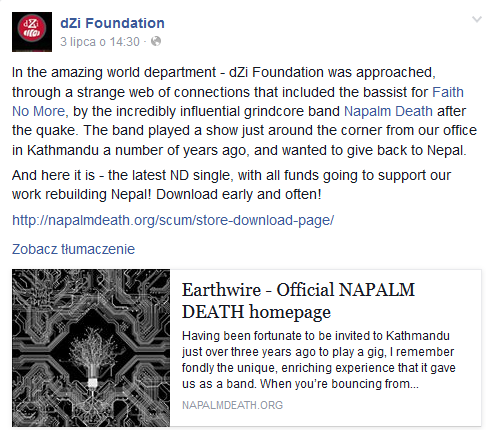Click the word "Kathmandu" in post body

pyautogui.click(x=63, y=150)
